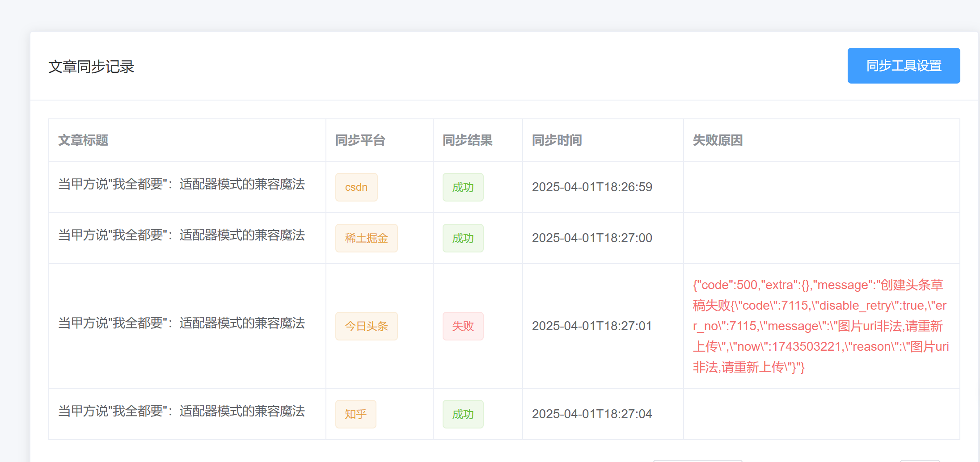Viewport: 980px width, 462px height.
Task: Click article title in 今日头条 row
Action: pyautogui.click(x=182, y=323)
